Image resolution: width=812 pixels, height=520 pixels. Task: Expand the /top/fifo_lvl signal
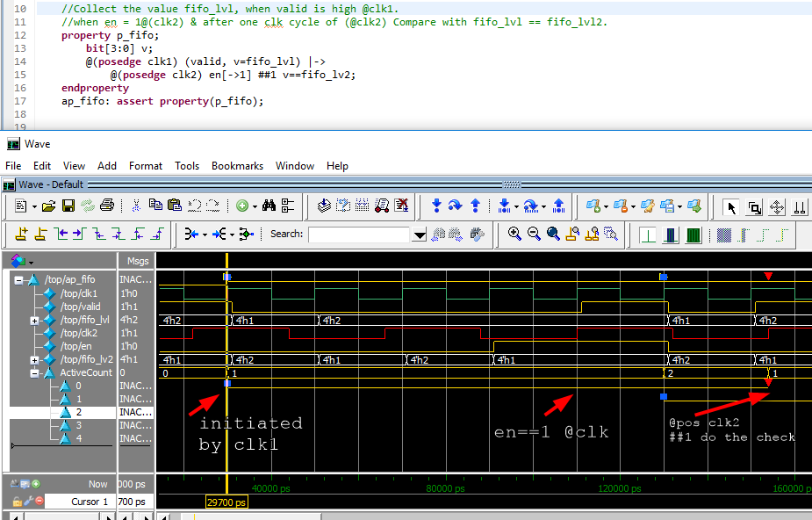pos(34,320)
